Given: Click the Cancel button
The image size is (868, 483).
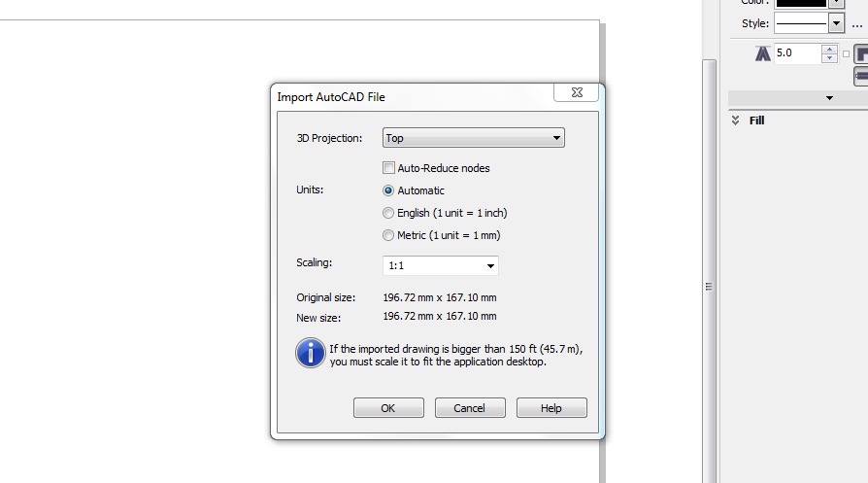Looking at the screenshot, I should [470, 407].
